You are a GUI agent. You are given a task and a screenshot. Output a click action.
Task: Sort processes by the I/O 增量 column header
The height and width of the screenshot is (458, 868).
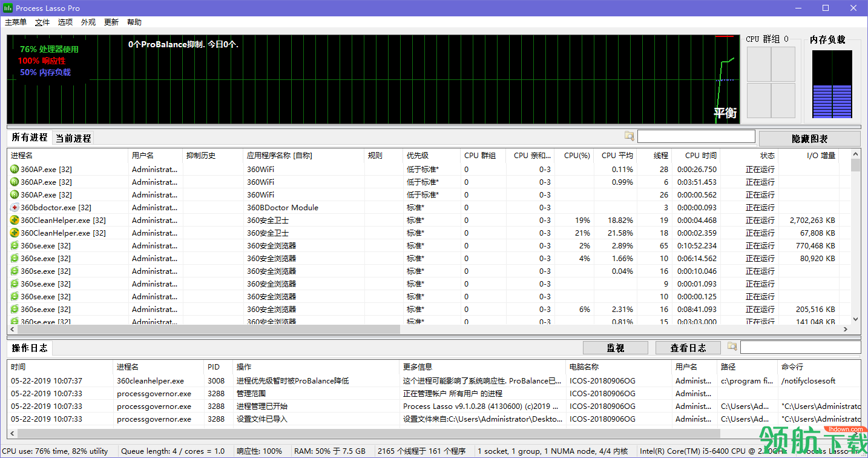[809, 156]
